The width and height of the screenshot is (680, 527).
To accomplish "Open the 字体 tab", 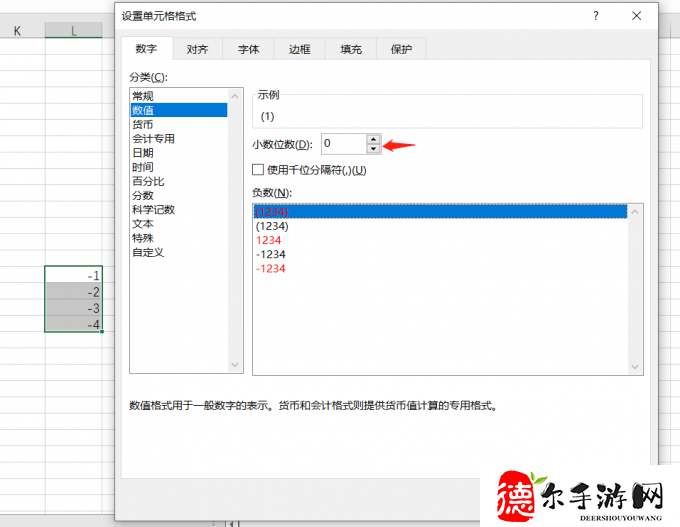I will click(248, 49).
